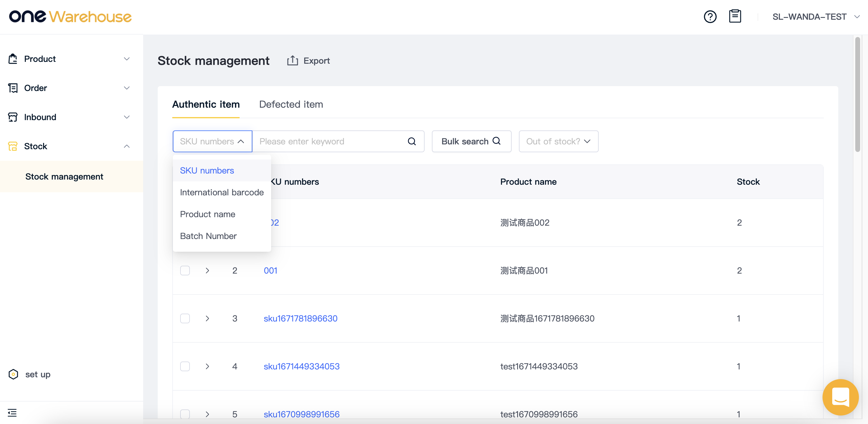Collapse sidebar using the menu fold icon
Screen dimensions: 868x424
coord(12,412)
